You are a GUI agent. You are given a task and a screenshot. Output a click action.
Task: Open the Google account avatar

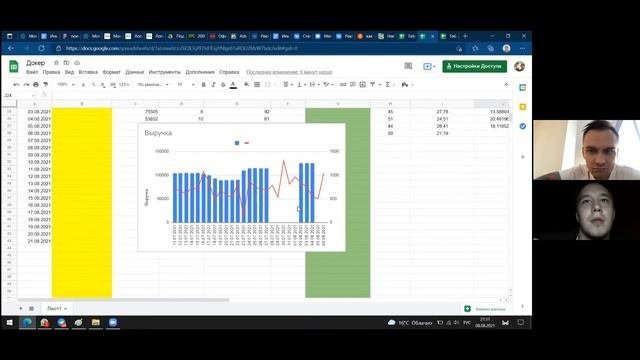(519, 66)
